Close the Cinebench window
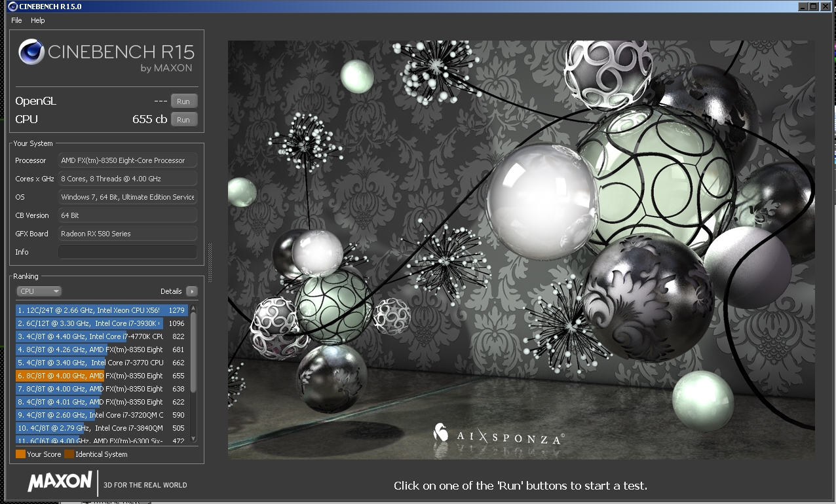836x504 pixels. click(x=825, y=6)
